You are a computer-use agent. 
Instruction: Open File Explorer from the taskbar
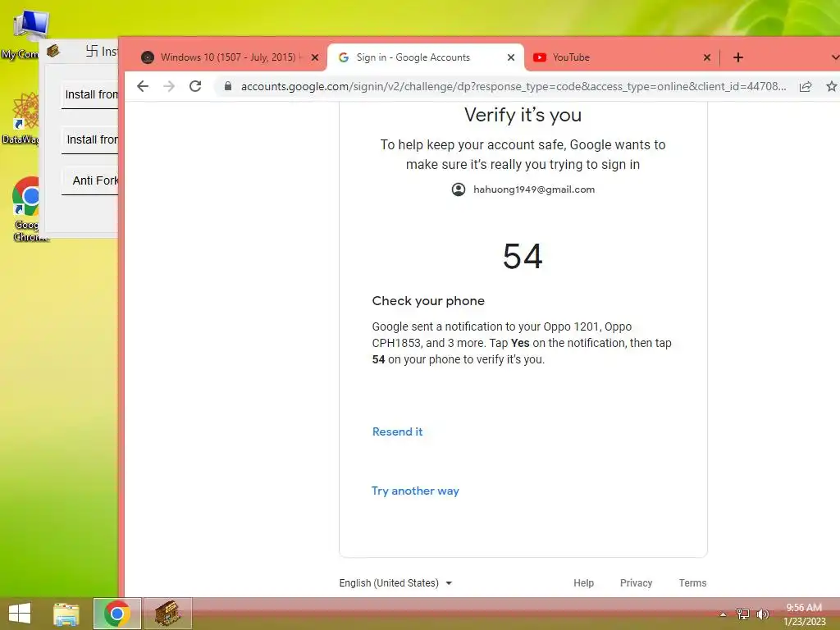click(x=66, y=614)
